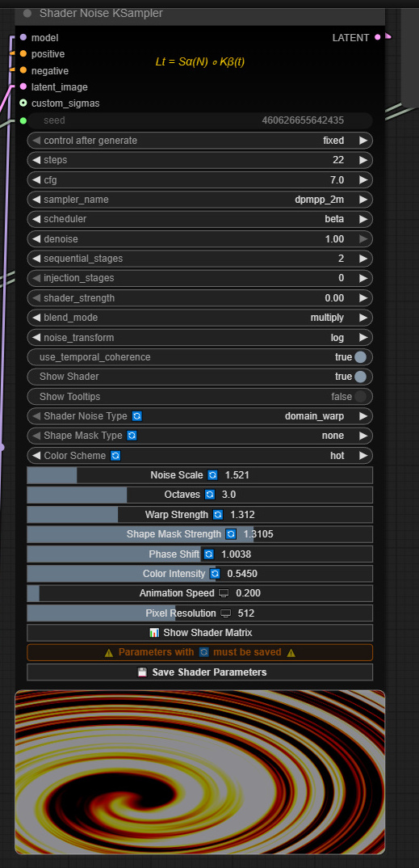Click the Warp Strength slider bar
Screen dimensions: 419x868
(199, 514)
